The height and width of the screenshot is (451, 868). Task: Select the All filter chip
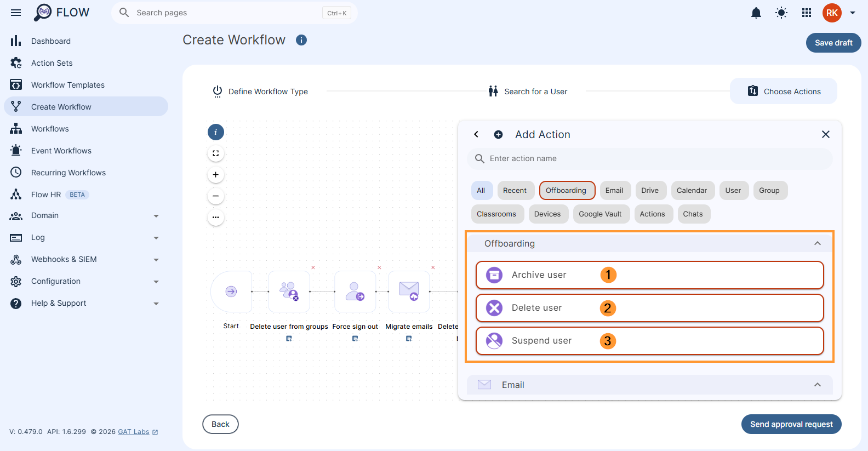pos(481,191)
